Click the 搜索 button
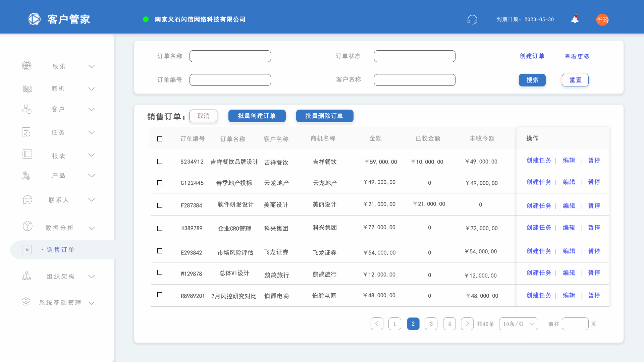 (532, 80)
